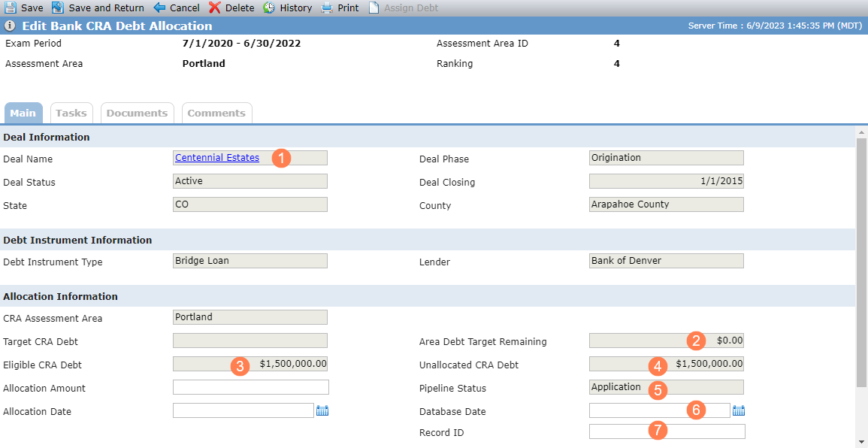Switch to the Main tab
The height and width of the screenshot is (448, 868).
(x=23, y=113)
